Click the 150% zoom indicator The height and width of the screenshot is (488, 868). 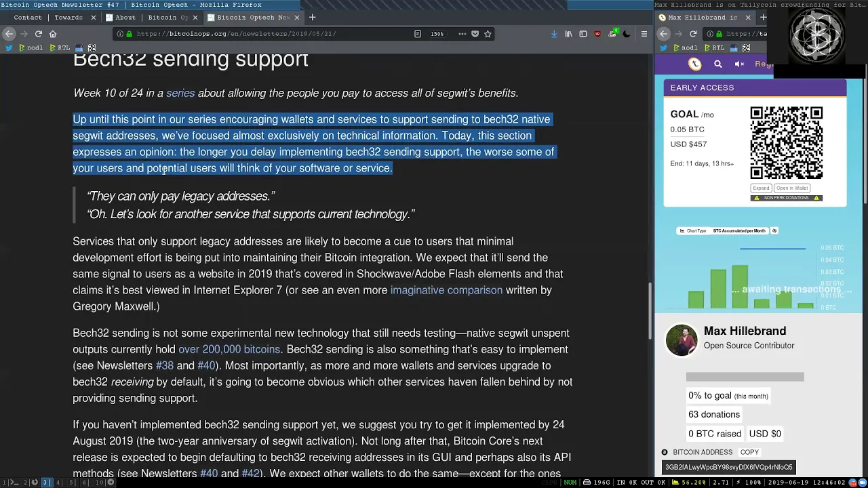pyautogui.click(x=437, y=34)
